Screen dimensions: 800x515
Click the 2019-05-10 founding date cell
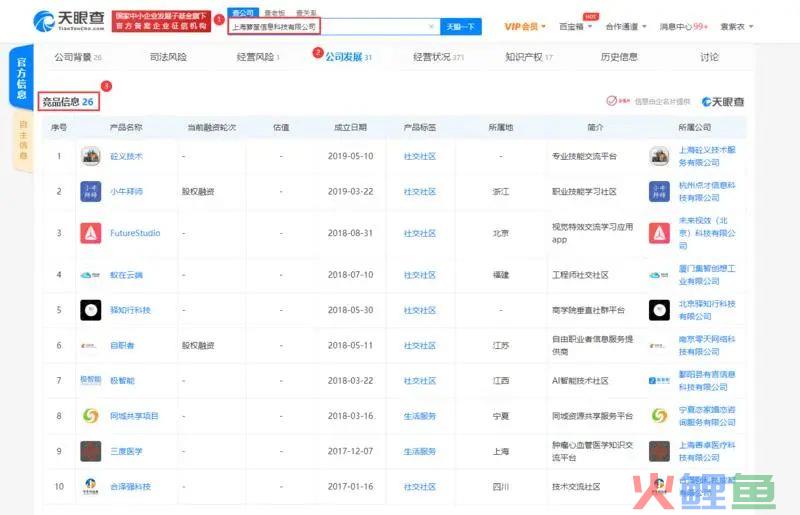(x=351, y=156)
